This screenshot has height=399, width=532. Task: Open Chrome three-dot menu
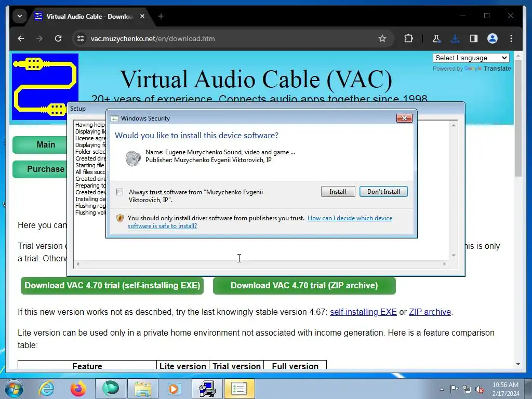511,38
